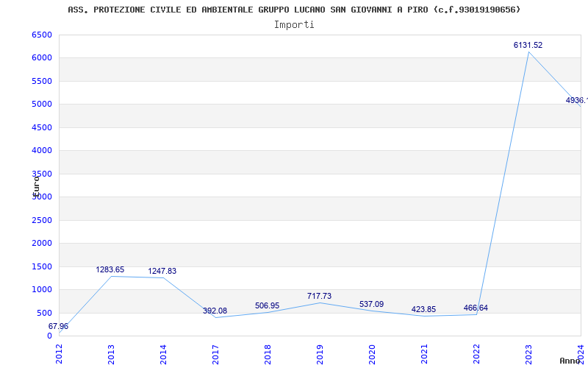Click the 2020 x-axis year label

pos(373,353)
